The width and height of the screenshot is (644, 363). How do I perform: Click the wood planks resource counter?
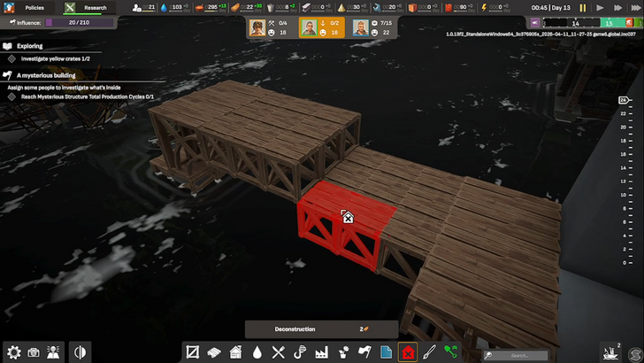click(247, 7)
